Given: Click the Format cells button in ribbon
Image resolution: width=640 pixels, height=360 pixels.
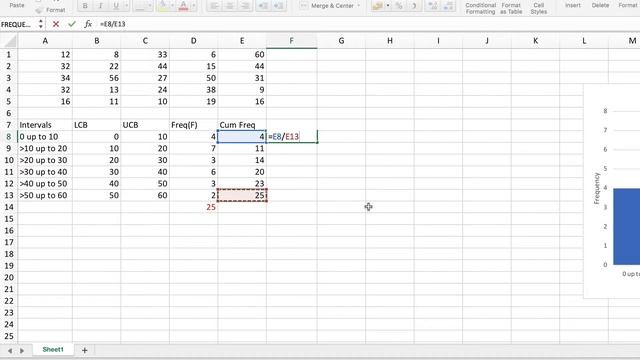Looking at the screenshot, I should pyautogui.click(x=629, y=5).
